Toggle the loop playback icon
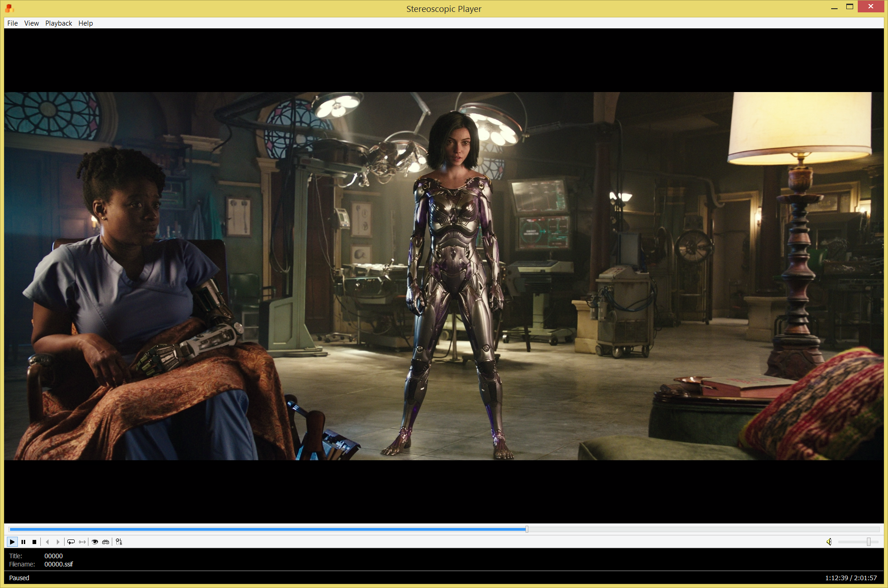The image size is (888, 588). tap(71, 542)
